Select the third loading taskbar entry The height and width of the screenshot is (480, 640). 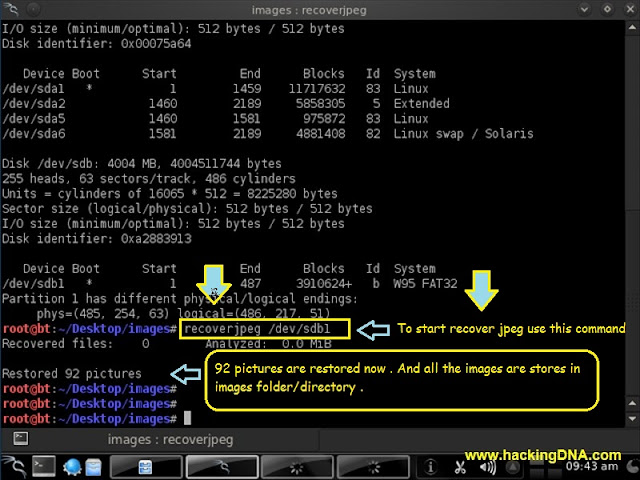[x=297, y=467]
